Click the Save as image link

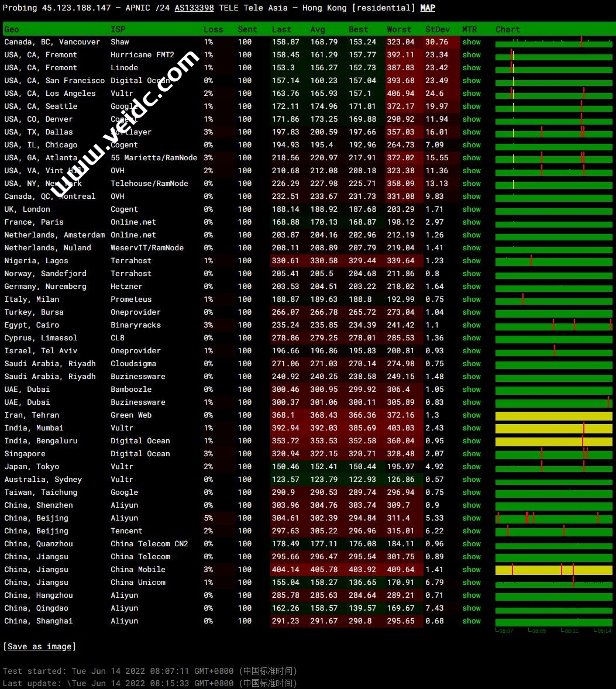pyautogui.click(x=40, y=646)
